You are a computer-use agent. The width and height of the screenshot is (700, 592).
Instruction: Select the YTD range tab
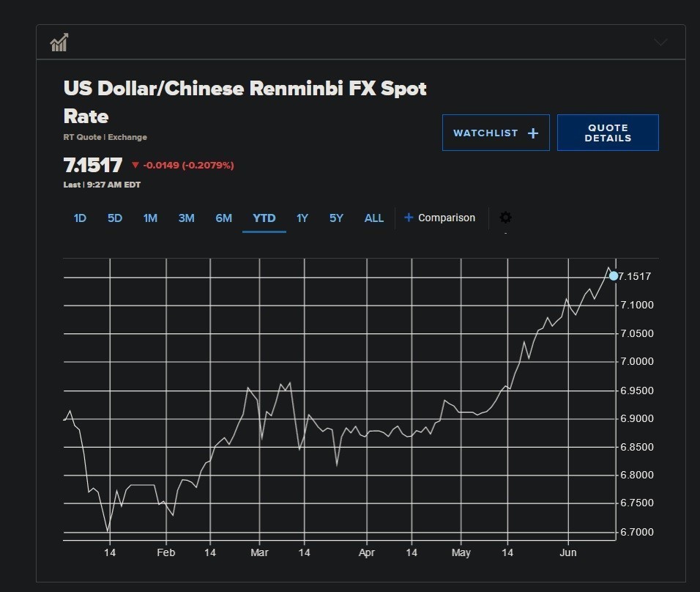[x=264, y=218]
